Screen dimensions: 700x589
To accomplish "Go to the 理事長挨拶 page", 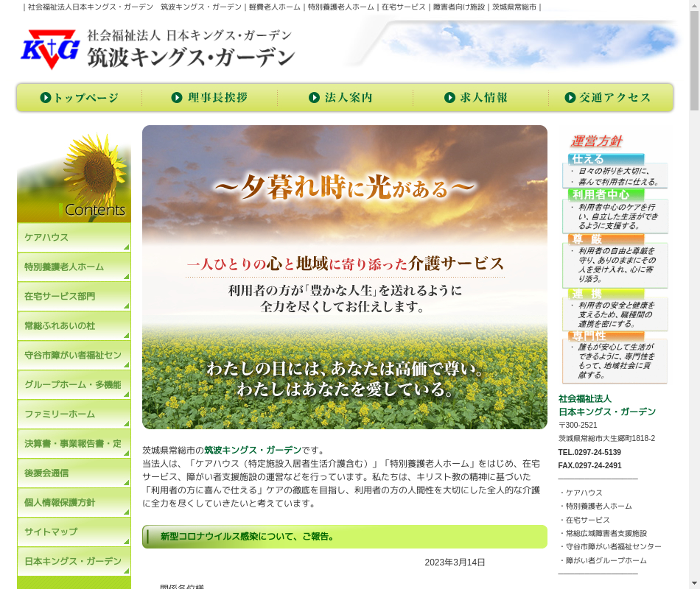I will pyautogui.click(x=209, y=98).
